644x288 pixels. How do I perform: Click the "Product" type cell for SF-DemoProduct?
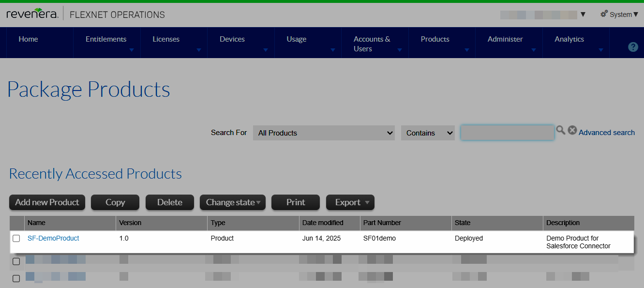pos(223,238)
